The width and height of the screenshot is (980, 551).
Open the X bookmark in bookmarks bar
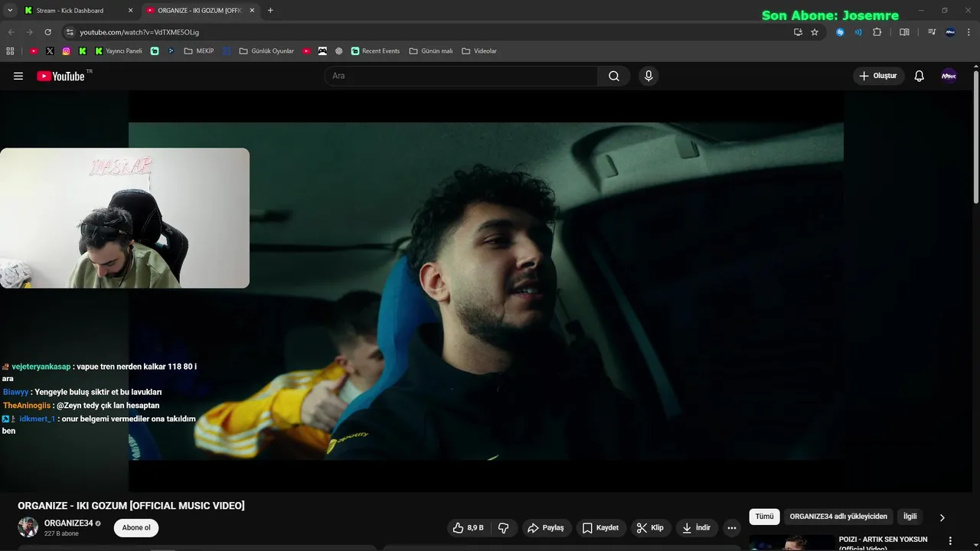point(50,51)
